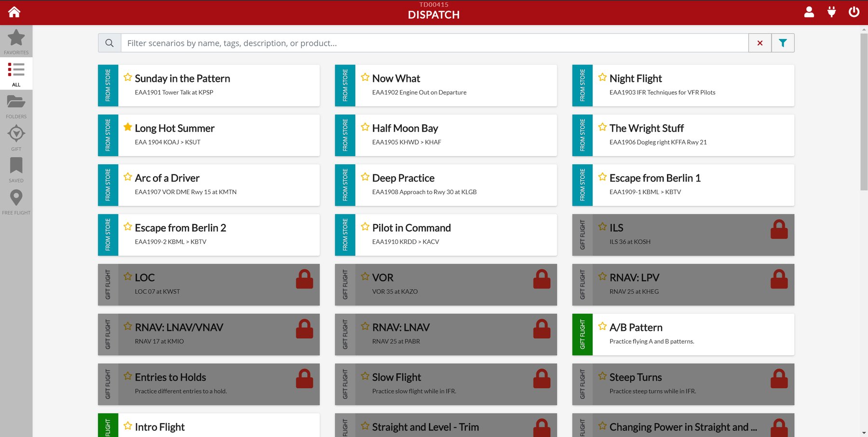Click the power/logout icon top right
Screen dimensions: 868x437
(x=854, y=12)
